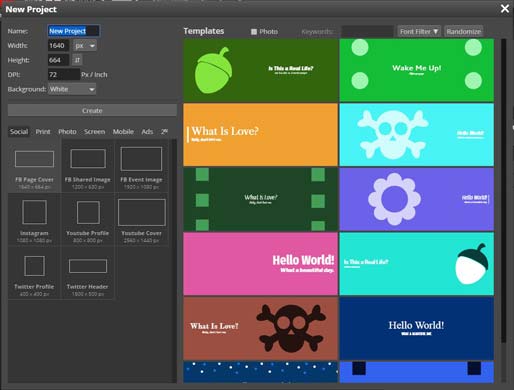Select the Wake Me Up template
This screenshot has width=514, height=390.
(417, 70)
